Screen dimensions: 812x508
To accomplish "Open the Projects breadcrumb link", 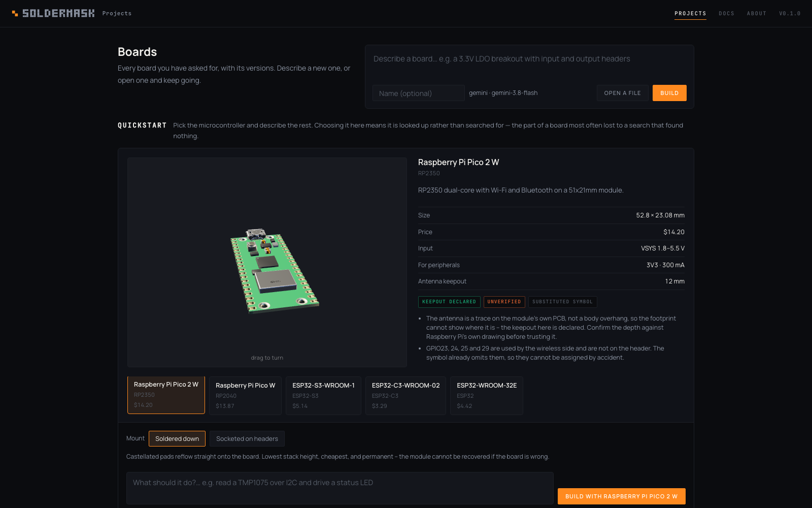I will click(117, 13).
